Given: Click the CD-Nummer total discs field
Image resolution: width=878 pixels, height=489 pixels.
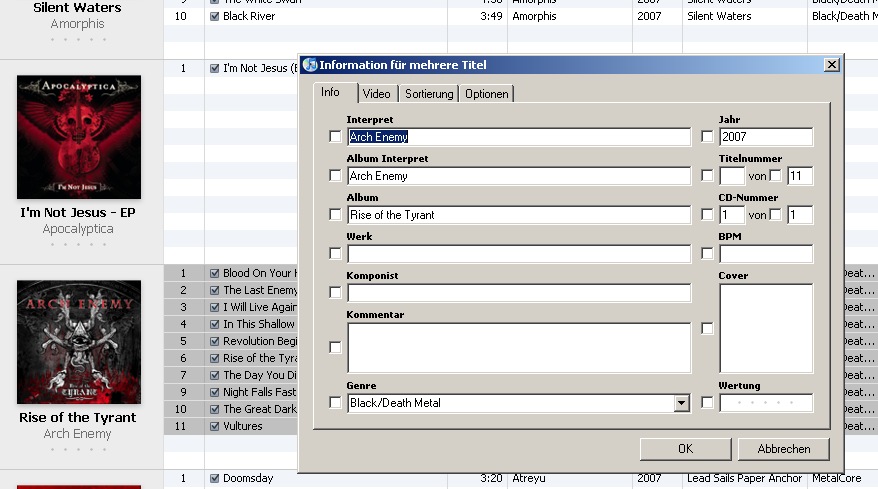Looking at the screenshot, I should tap(800, 215).
